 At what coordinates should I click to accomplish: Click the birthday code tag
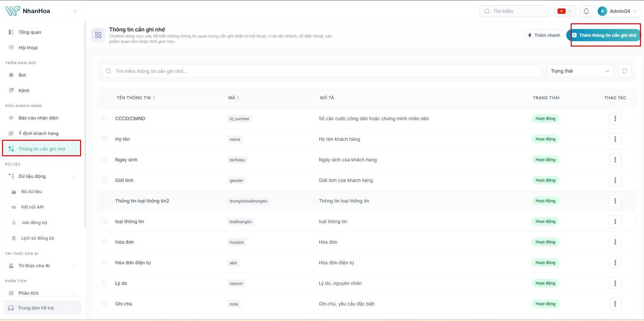tap(237, 160)
